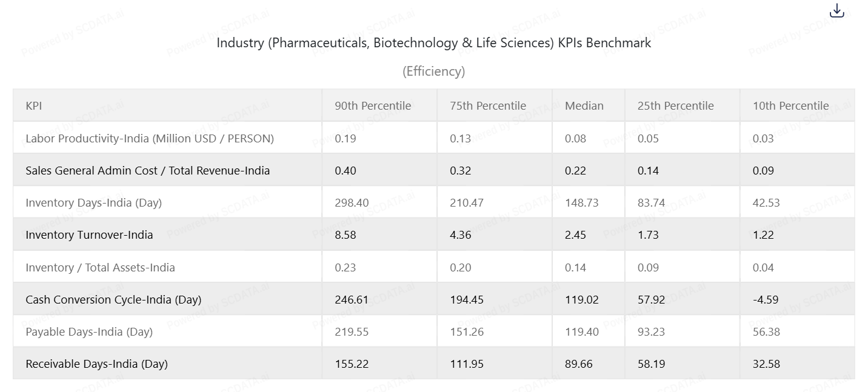Click the 89.66 Receivable Days median value
The image size is (868, 392).
[x=579, y=364]
